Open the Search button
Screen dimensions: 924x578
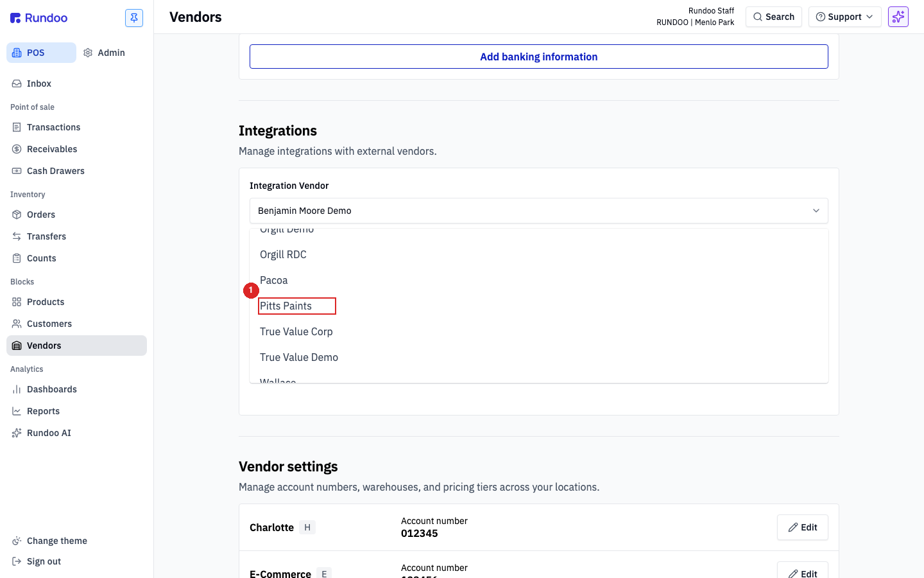774,17
